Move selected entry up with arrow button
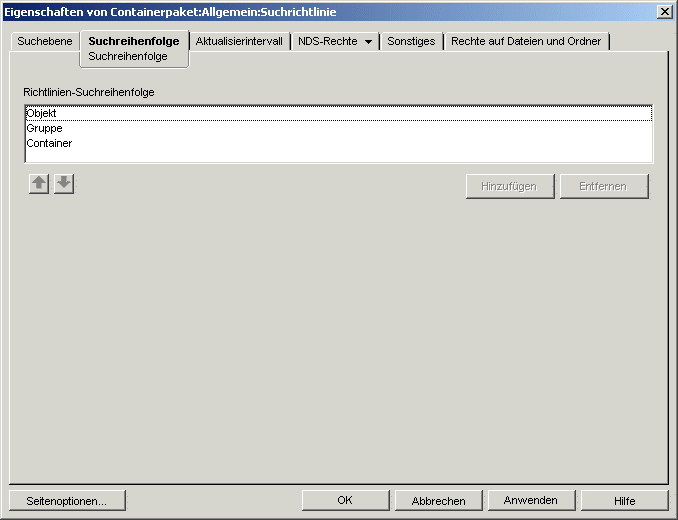Viewport: 678px width, 520px height. 39,184
